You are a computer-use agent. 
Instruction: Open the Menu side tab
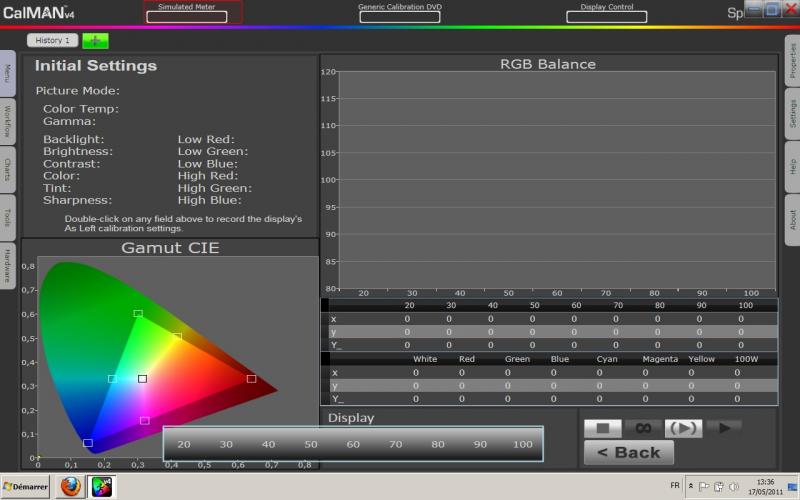[7, 73]
